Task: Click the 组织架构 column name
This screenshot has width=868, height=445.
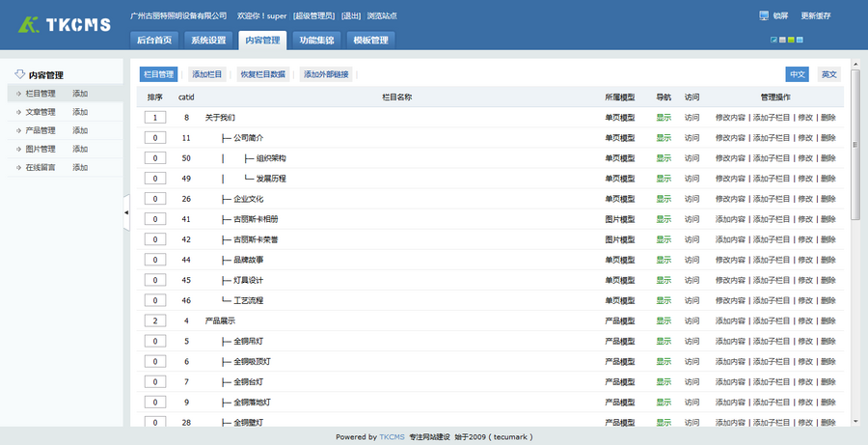Action: tap(271, 158)
